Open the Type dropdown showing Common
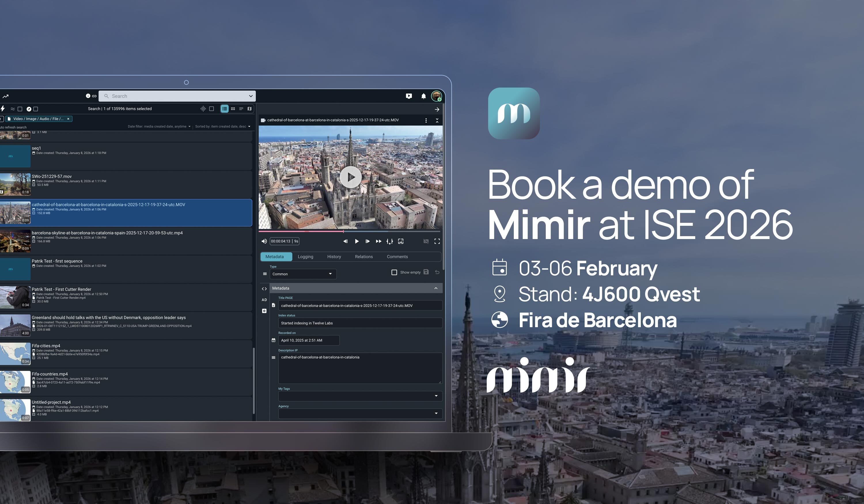Viewport: 864px width, 504px height. pyautogui.click(x=303, y=274)
